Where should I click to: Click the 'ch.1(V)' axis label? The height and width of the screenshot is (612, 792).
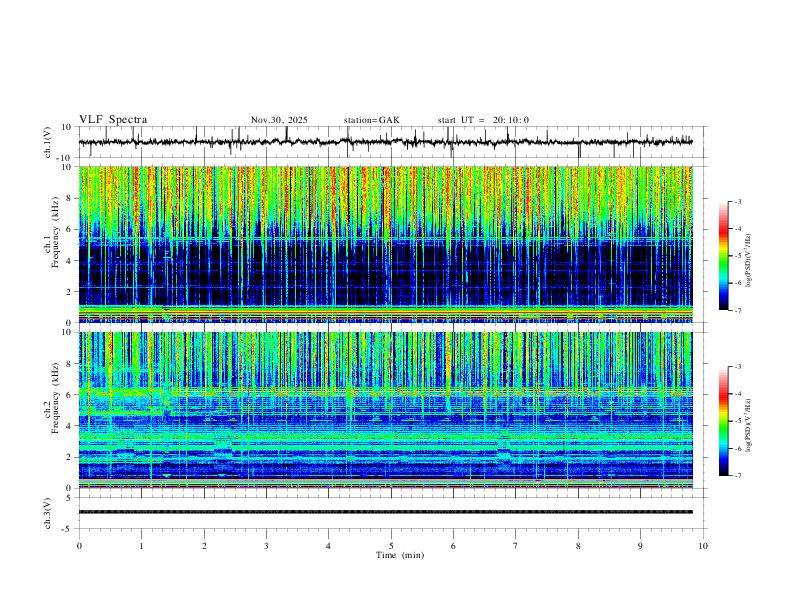pyautogui.click(x=48, y=142)
